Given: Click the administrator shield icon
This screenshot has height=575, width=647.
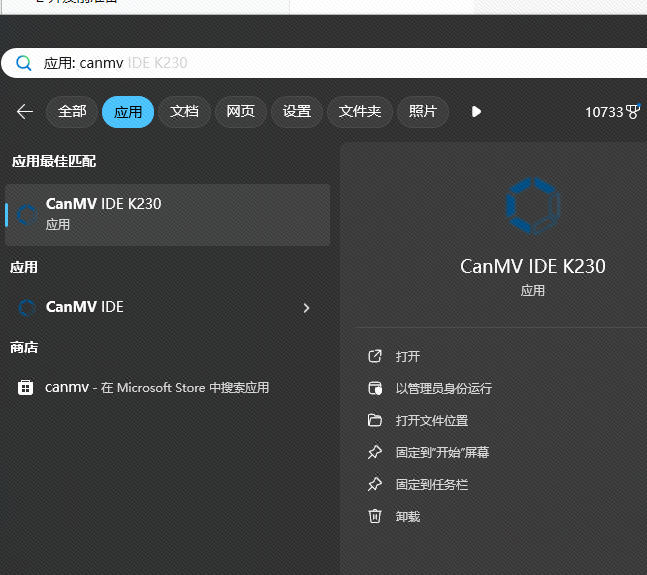Looking at the screenshot, I should pos(375,388).
